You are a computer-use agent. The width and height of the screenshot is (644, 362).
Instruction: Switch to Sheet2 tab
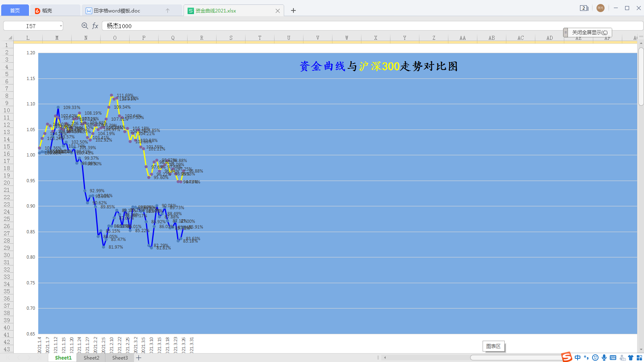tap(91, 358)
